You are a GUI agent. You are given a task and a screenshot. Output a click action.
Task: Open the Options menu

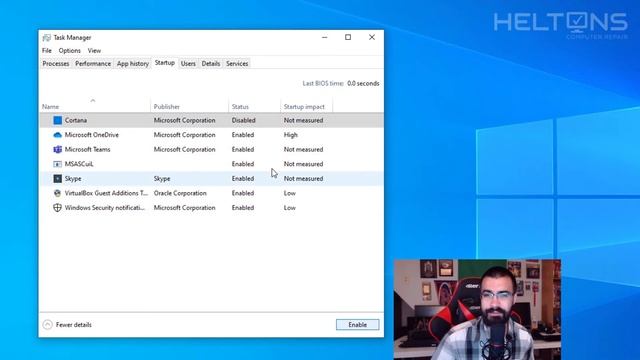click(69, 51)
